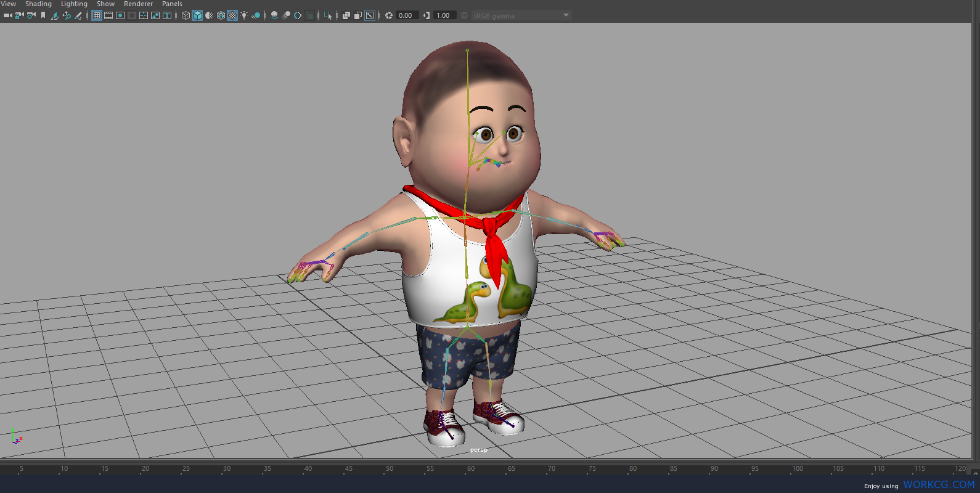Open the sRGB gamma dropdown

tap(521, 15)
